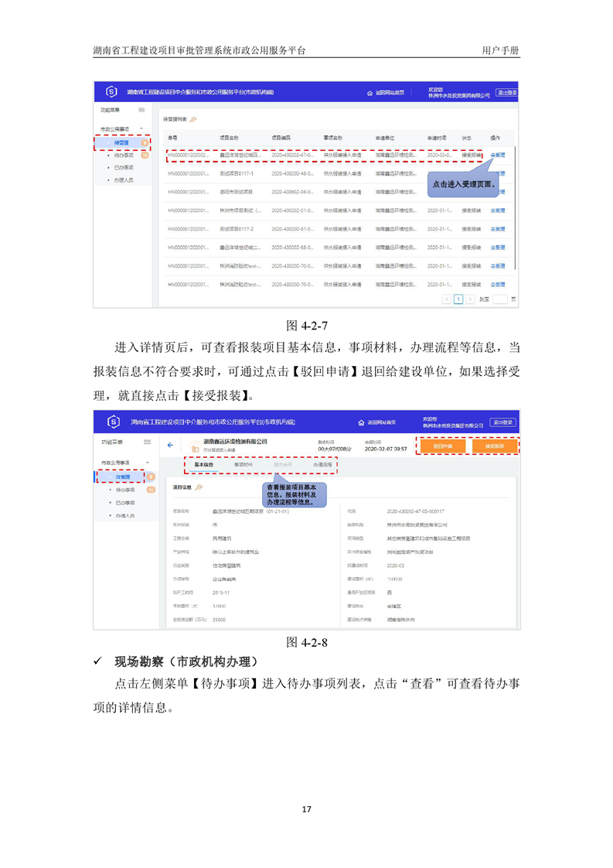Viewport: 613px width, 868px height.
Task: Toggle the 功能菜单 hamburger icon in figure 4-2-7
Action: [x=141, y=110]
